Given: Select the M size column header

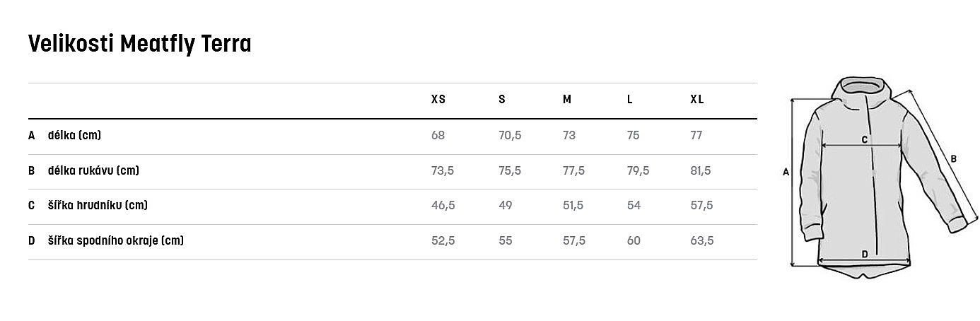Looking at the screenshot, I should (567, 100).
